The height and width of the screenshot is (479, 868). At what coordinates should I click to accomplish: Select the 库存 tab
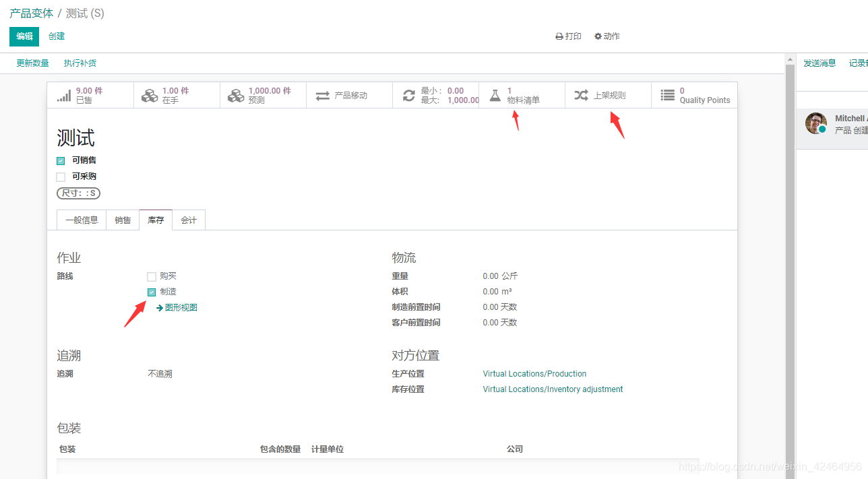156,220
